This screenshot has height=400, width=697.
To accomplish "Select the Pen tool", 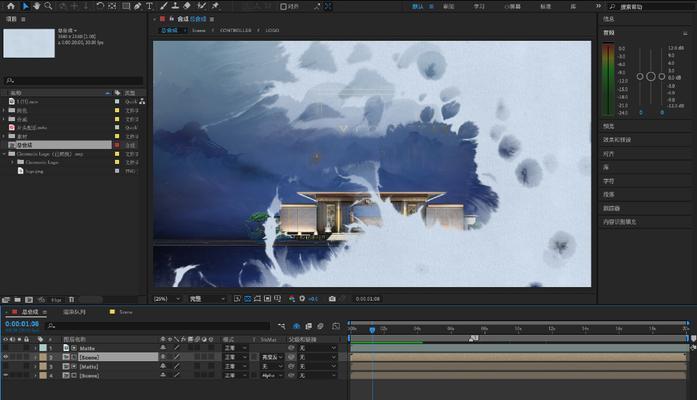I will [138, 6].
